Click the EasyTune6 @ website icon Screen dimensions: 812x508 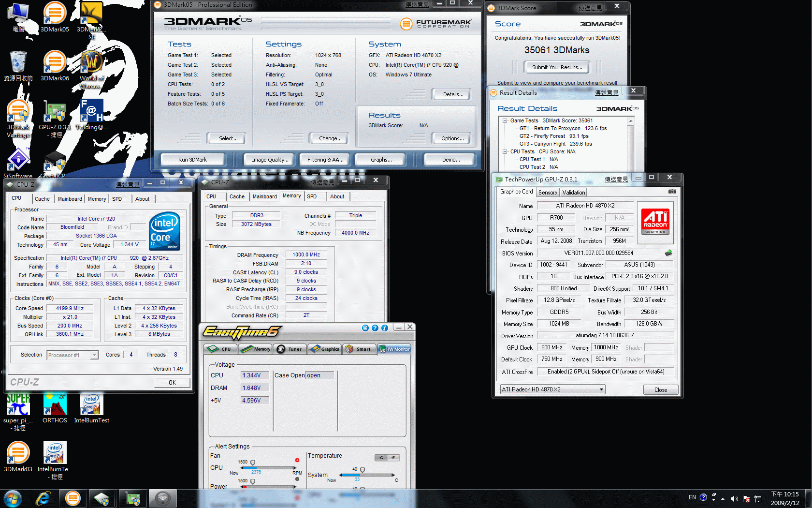coord(365,328)
